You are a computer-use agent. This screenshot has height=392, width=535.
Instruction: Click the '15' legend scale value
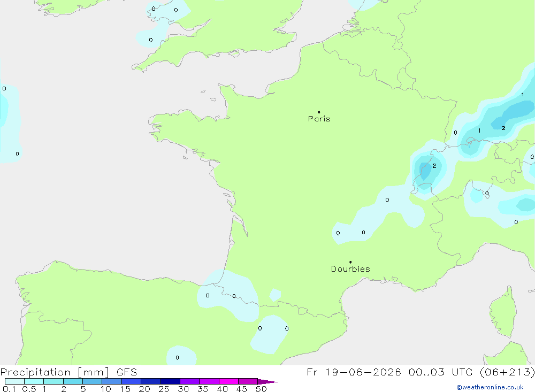pyautogui.click(x=125, y=389)
